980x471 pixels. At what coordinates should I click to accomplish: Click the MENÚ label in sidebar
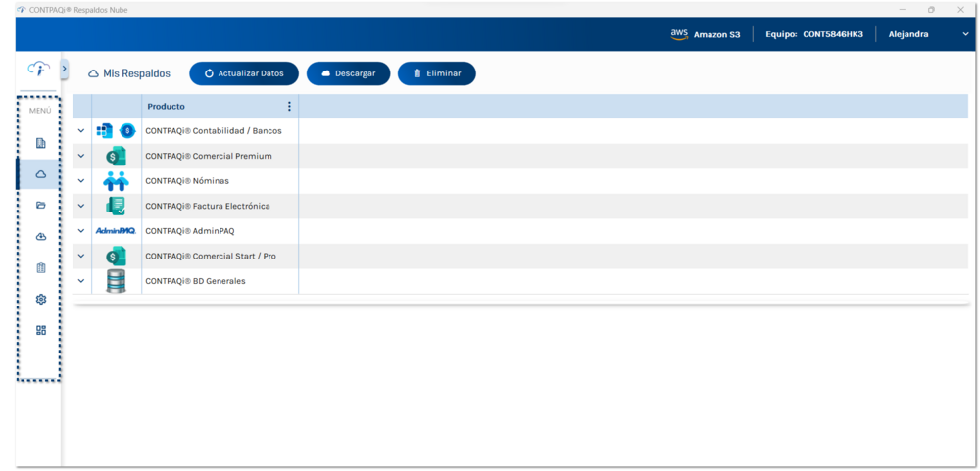40,112
